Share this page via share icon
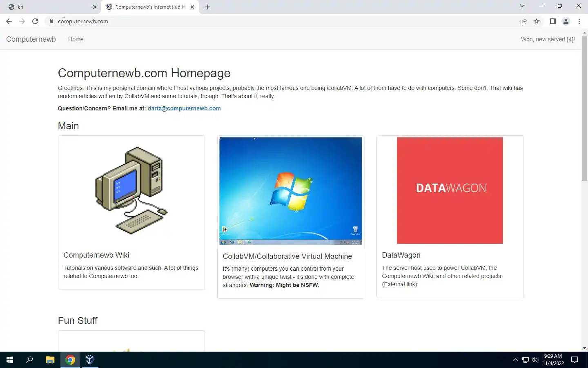This screenshot has height=368, width=588. point(523,21)
